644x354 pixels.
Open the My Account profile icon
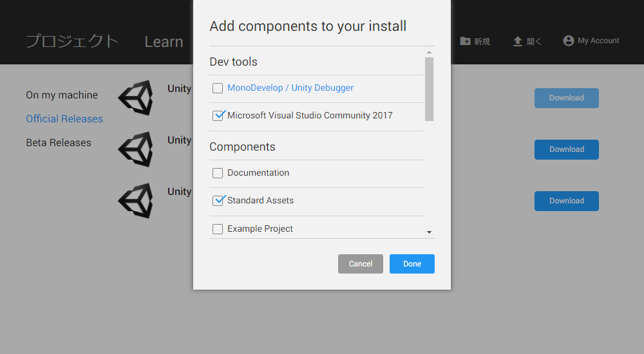pos(569,41)
